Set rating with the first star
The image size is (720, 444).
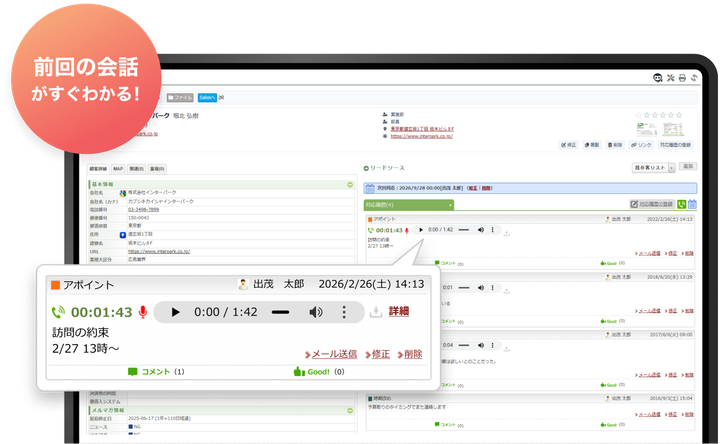coord(638,115)
